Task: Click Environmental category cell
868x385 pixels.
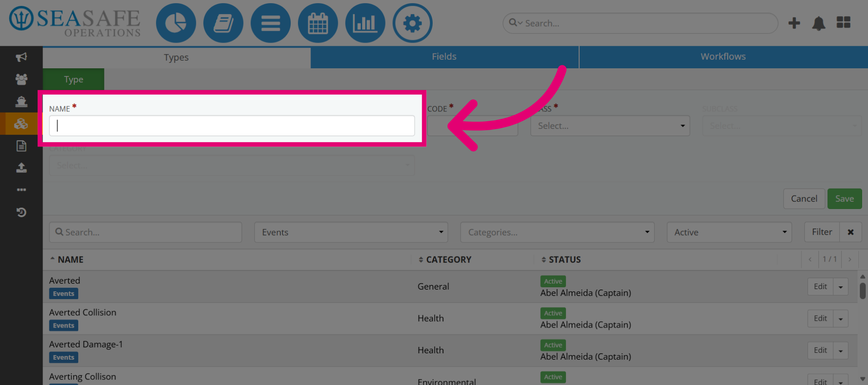Action: [447, 381]
